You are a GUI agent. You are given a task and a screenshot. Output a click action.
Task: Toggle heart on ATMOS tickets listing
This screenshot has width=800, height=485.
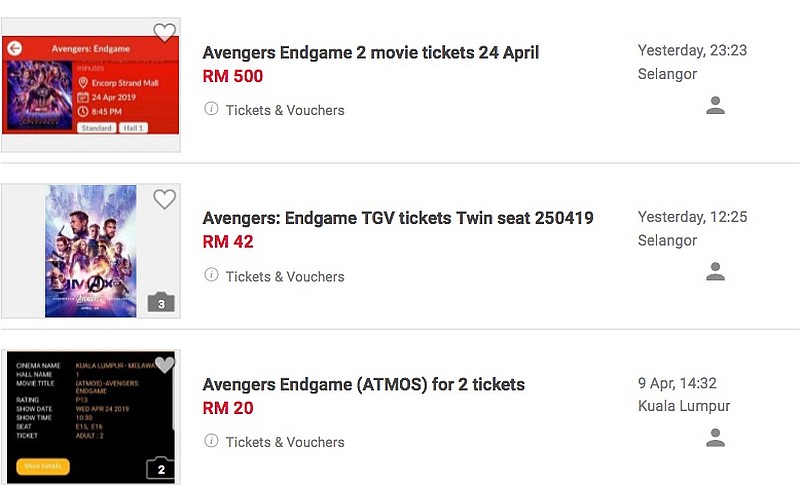point(164,365)
